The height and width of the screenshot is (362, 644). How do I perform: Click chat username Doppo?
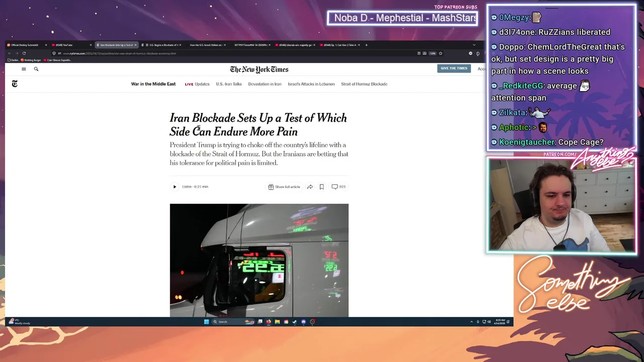coord(511,47)
